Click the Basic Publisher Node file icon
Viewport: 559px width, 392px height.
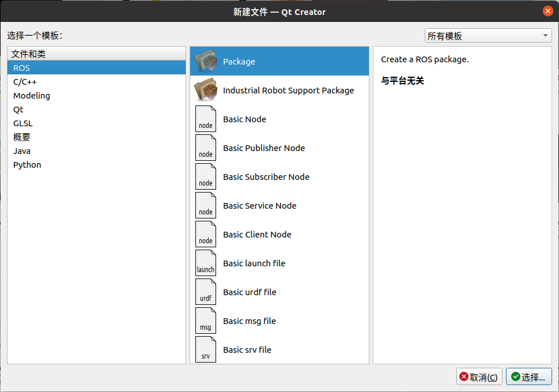pos(206,148)
